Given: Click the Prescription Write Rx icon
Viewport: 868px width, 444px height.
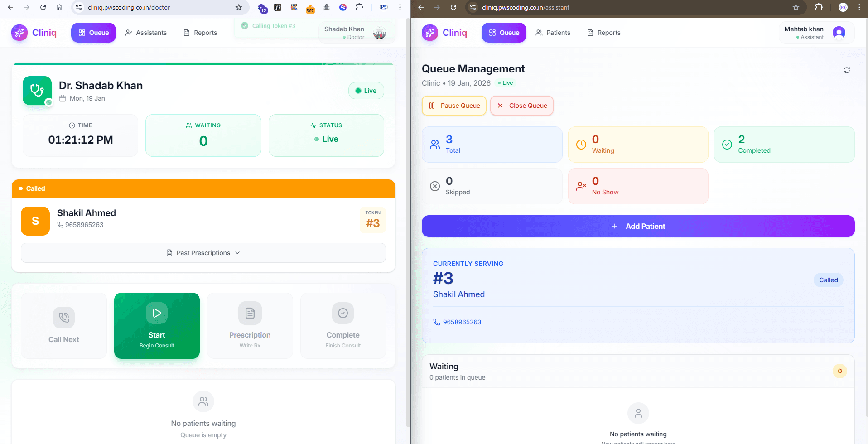Looking at the screenshot, I should [x=250, y=313].
